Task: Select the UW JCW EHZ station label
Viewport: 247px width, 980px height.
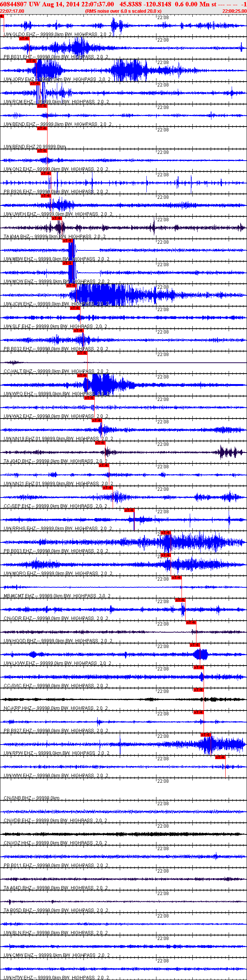Action: coord(57,304)
